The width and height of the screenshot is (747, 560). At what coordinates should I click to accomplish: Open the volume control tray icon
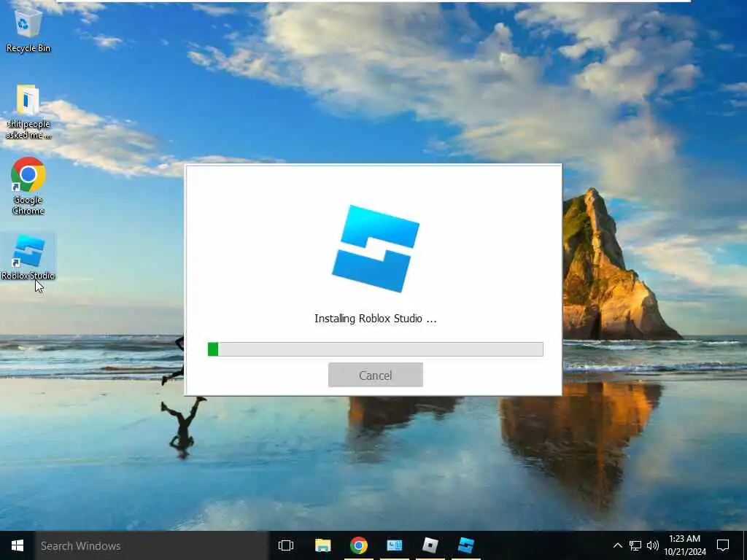[653, 545]
